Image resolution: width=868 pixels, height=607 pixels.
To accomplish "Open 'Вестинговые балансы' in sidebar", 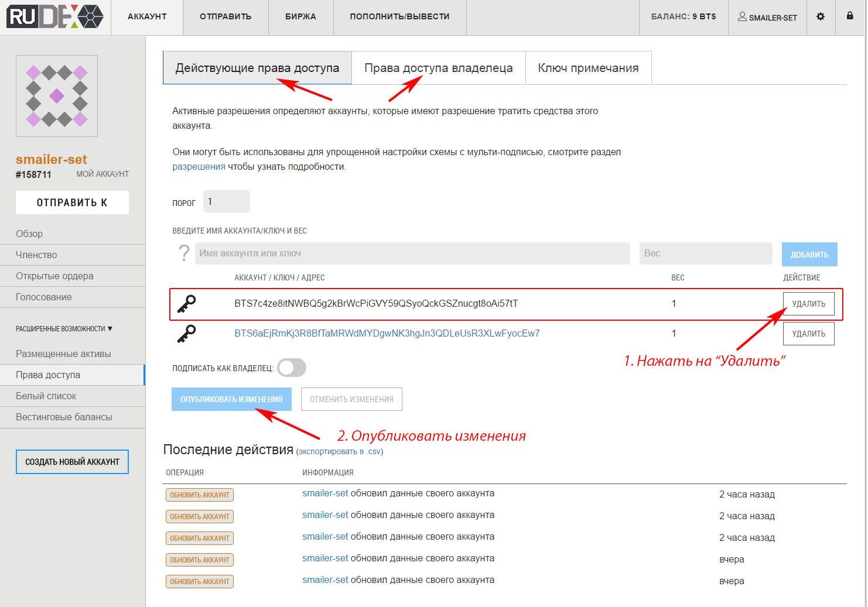I will [73, 417].
